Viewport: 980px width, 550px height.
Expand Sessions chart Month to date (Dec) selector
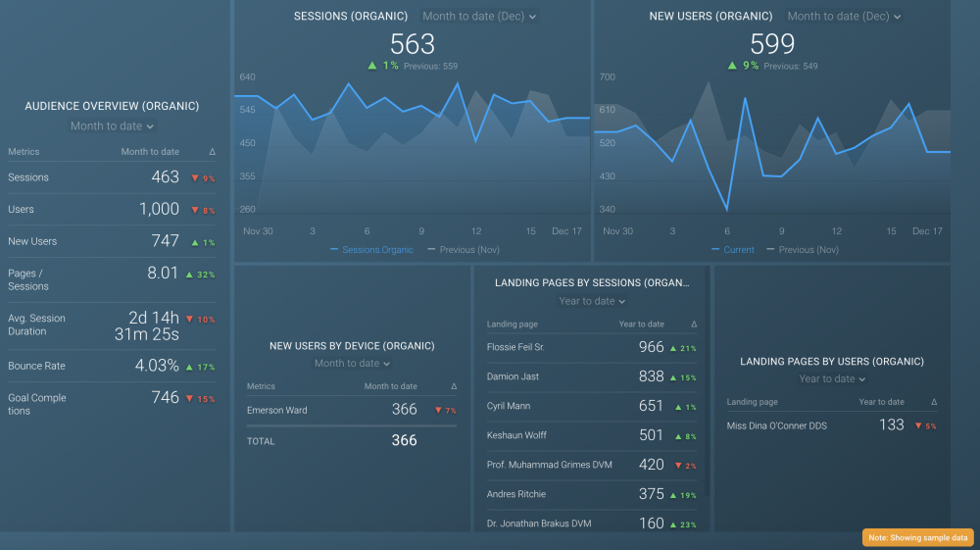point(479,17)
